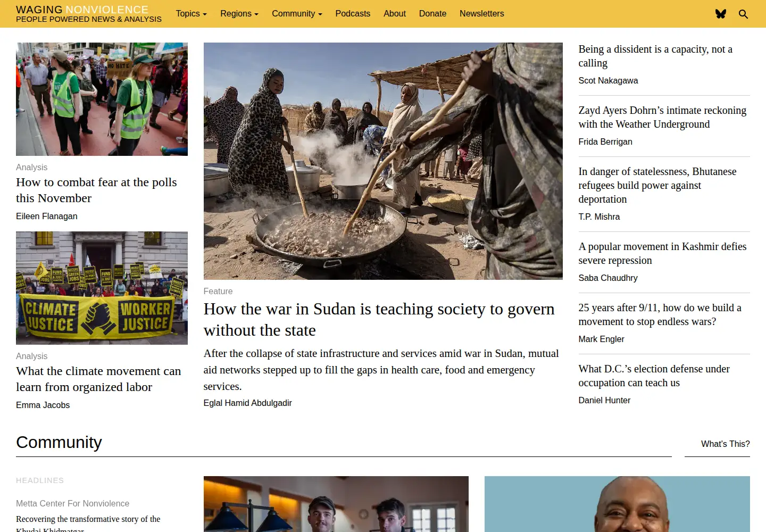
Task: Click the 'What's This?' link
Action: pyautogui.click(x=725, y=444)
